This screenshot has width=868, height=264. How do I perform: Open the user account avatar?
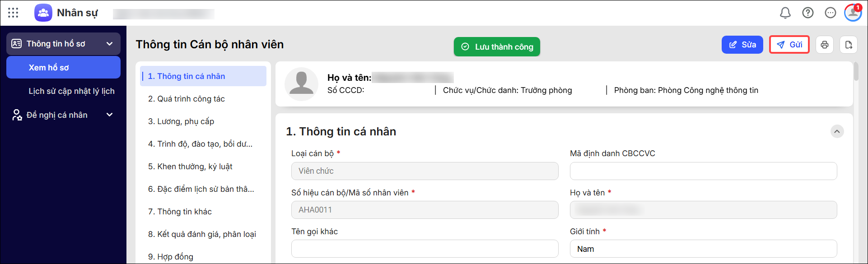(x=853, y=13)
